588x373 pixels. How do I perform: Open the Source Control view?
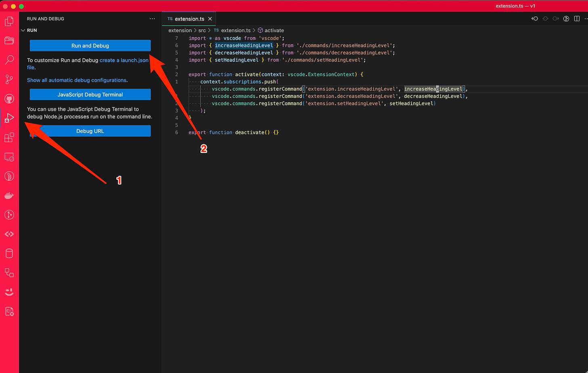9,79
